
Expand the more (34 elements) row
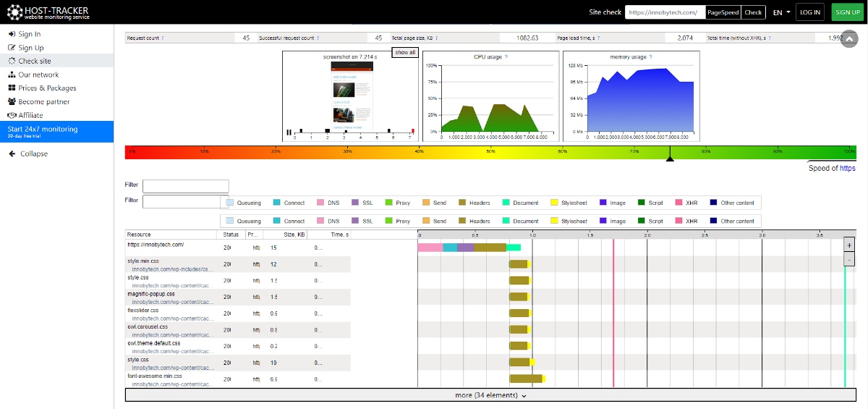[490, 395]
